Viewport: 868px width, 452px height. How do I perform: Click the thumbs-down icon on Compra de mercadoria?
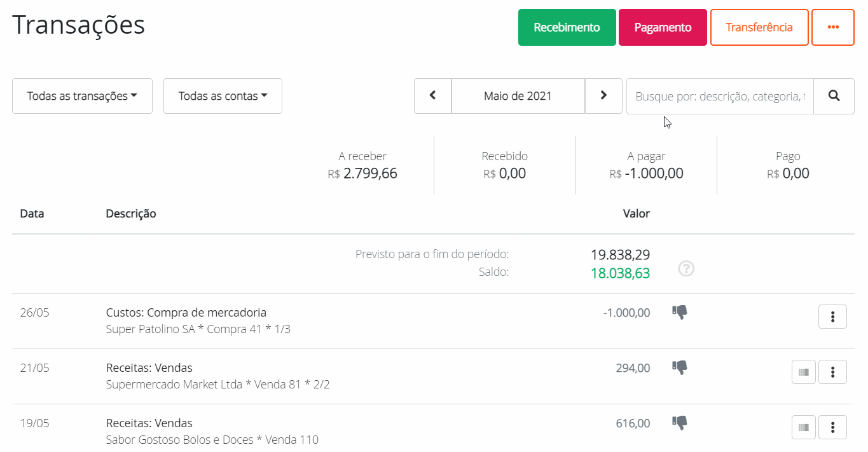[x=679, y=312]
